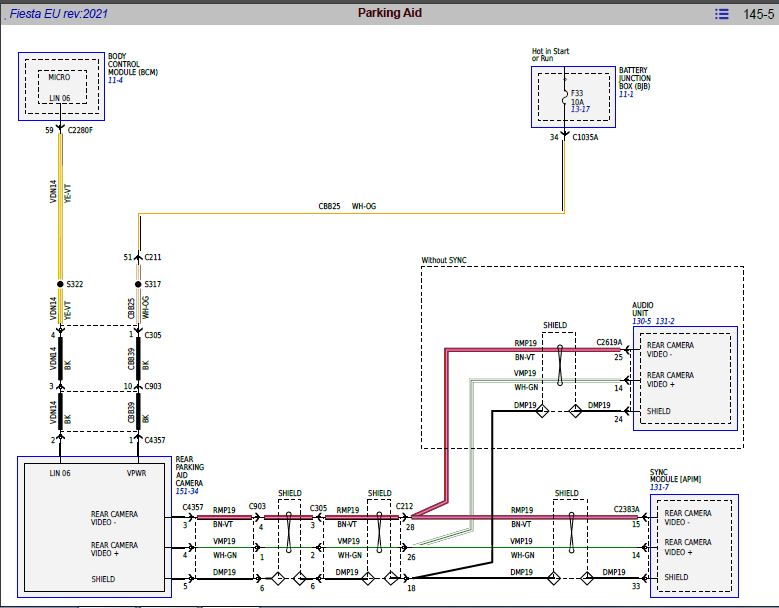
Task: Follow Rear Parking Aid Camera link 151-34
Action: (x=187, y=491)
